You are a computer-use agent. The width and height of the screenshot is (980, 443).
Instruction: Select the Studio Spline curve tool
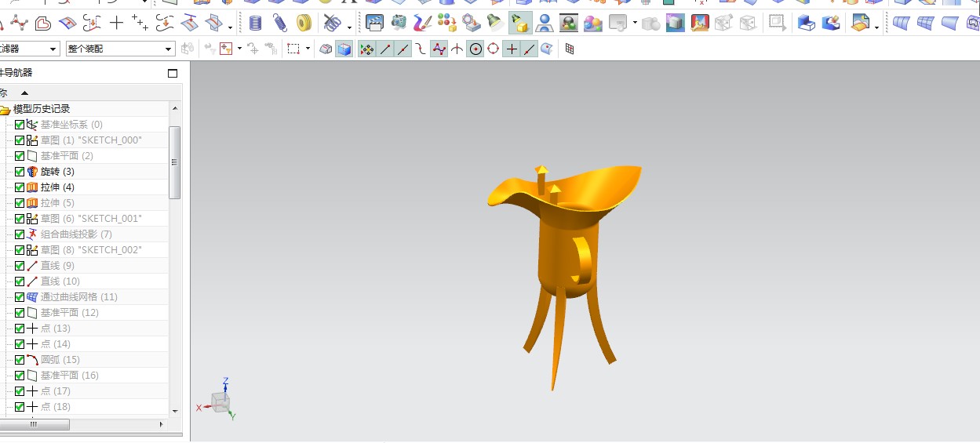point(19,24)
